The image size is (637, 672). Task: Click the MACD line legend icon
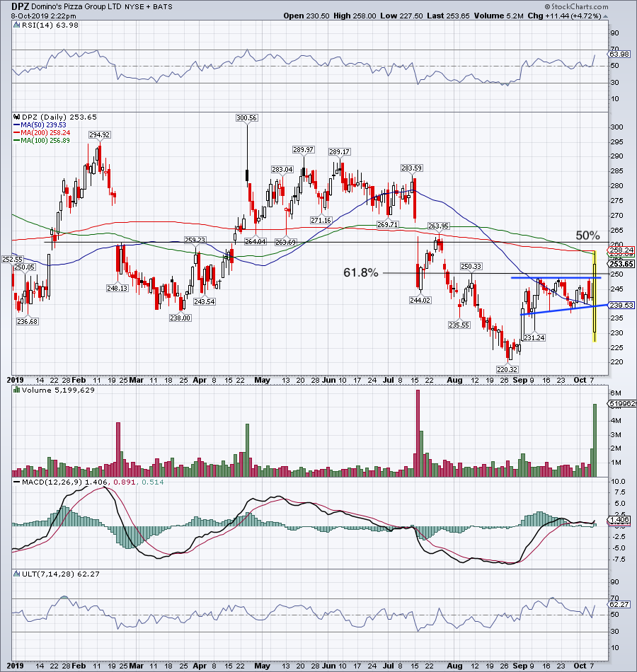tap(17, 482)
